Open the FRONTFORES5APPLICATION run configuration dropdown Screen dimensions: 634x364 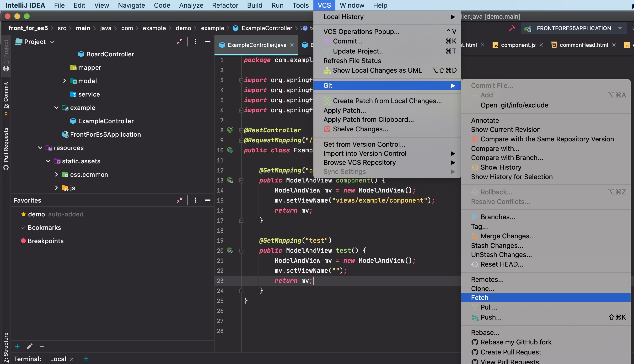[574, 28]
